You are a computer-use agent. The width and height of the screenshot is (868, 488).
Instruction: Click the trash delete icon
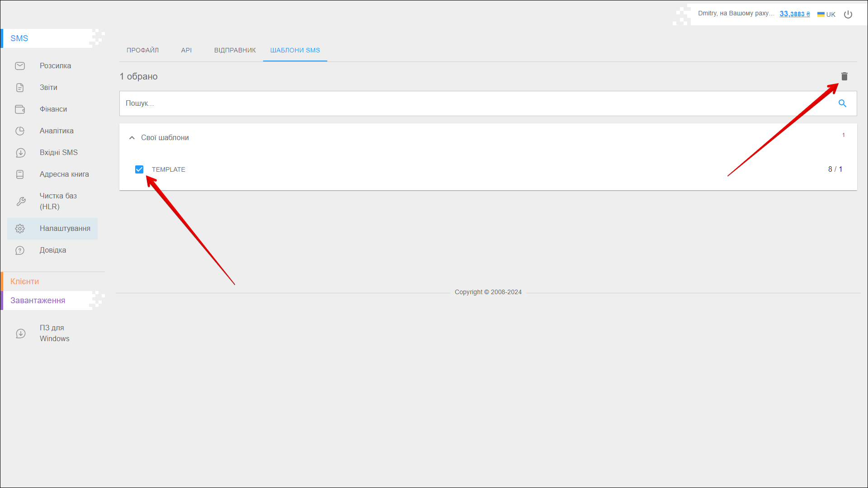pos(844,76)
